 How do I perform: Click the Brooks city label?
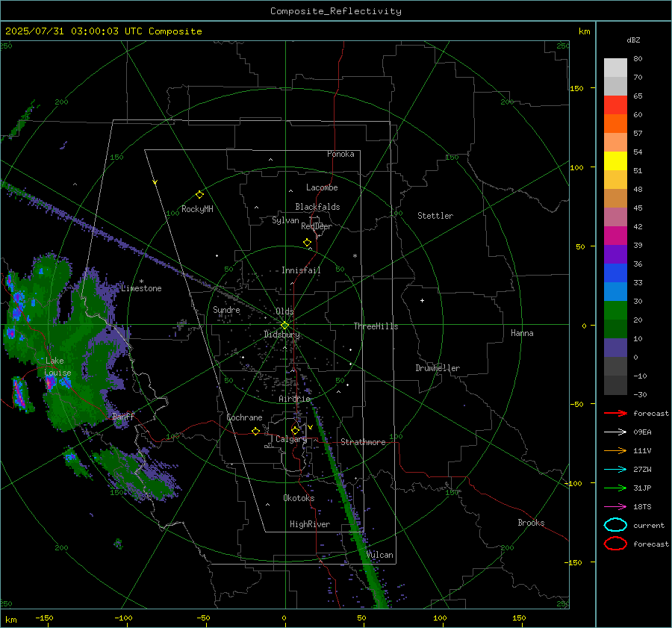[x=531, y=523]
